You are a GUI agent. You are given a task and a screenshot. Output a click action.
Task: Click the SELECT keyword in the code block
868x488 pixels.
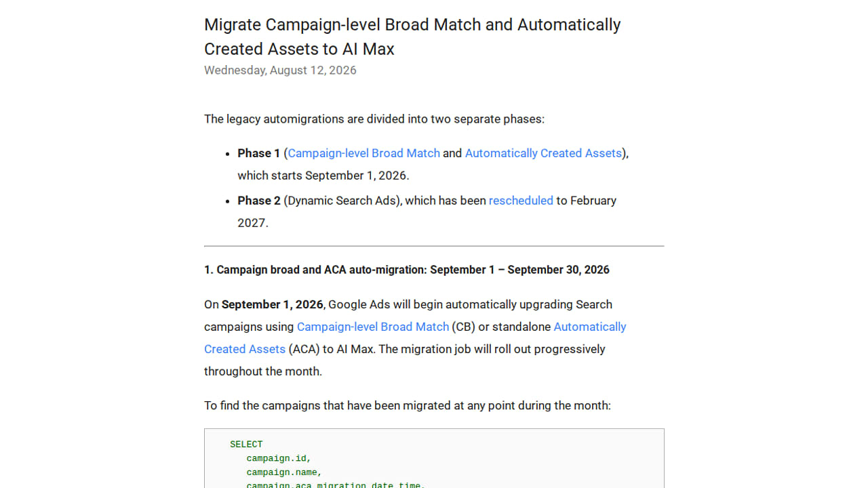246,445
